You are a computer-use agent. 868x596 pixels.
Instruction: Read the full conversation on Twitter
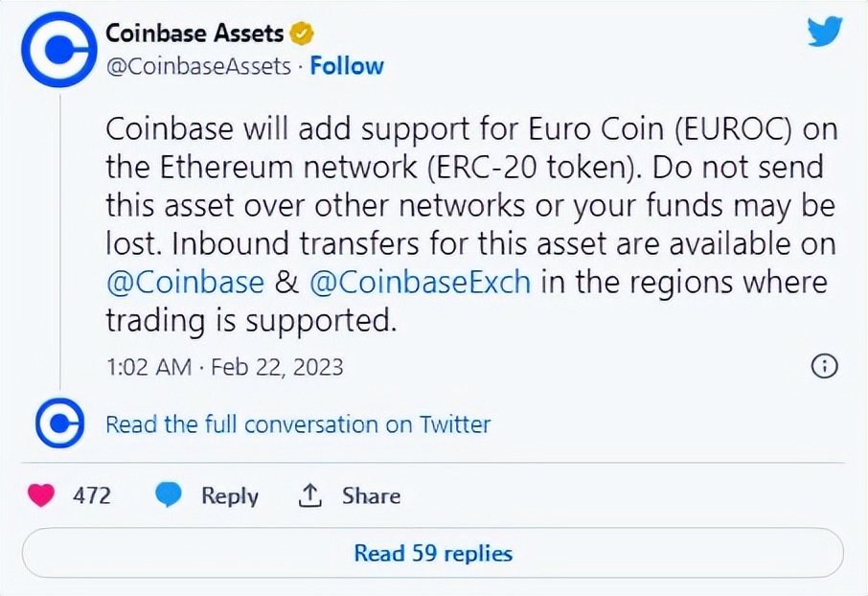[297, 424]
